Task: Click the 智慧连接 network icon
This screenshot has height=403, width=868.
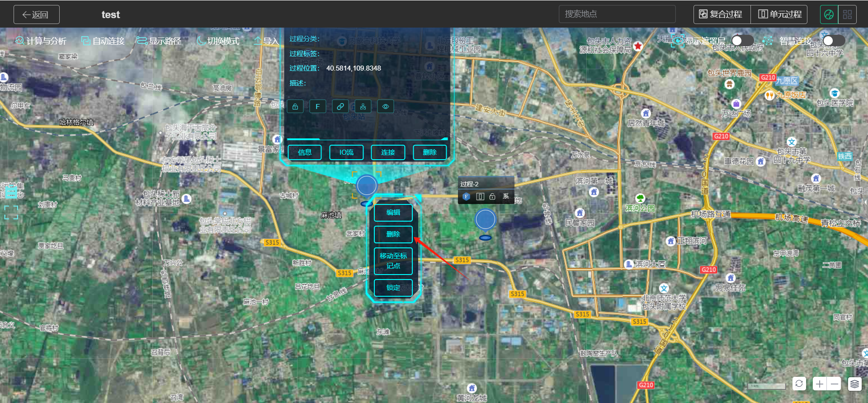Action: (x=768, y=41)
